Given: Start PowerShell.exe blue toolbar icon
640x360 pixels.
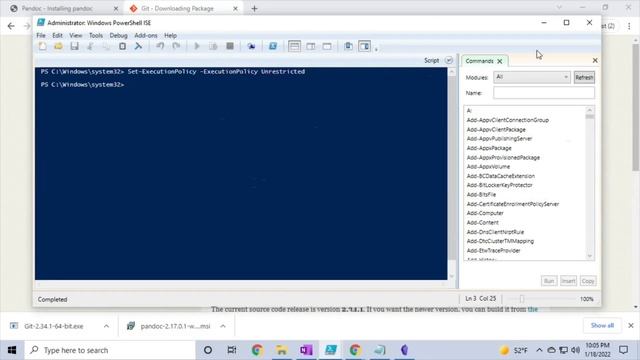Looking at the screenshot, I should [273, 46].
